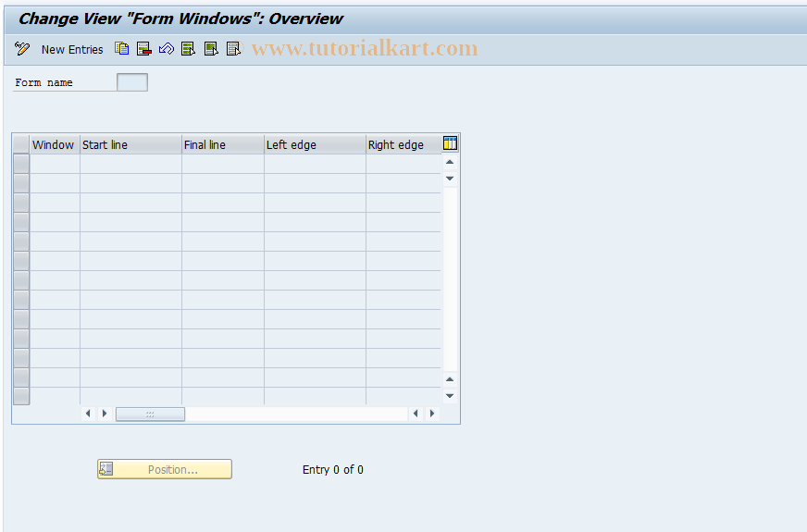Click left arrow at end of horizontal scrollbar
Screen dimensions: 807x532
(x=416, y=414)
